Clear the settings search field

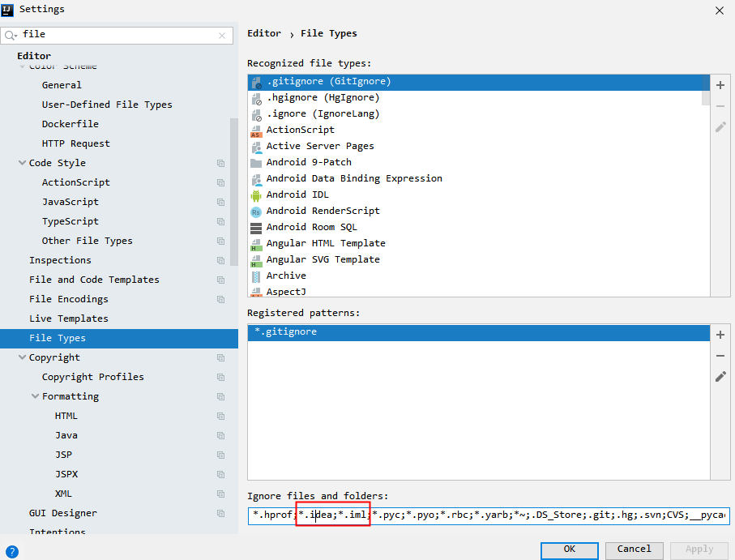(222, 35)
